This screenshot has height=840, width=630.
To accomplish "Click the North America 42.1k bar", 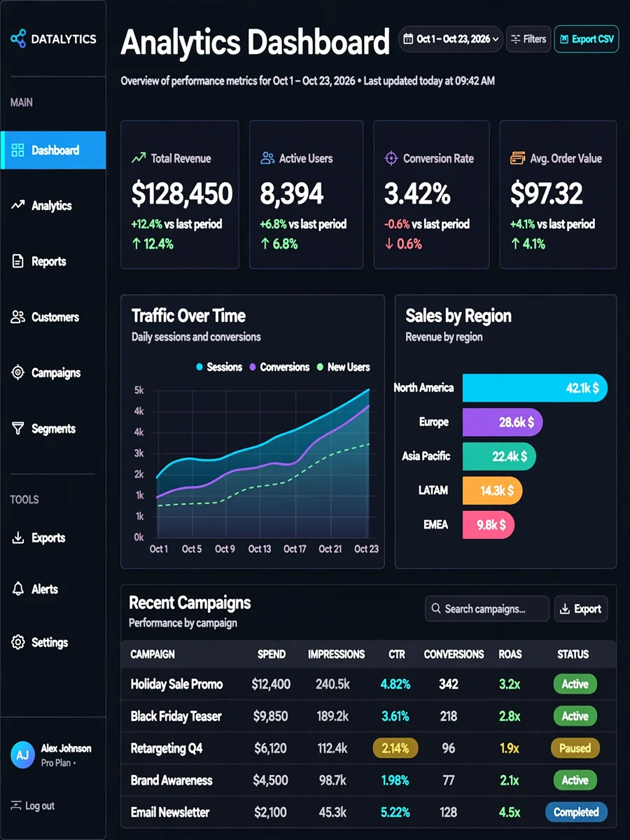I will [535, 388].
